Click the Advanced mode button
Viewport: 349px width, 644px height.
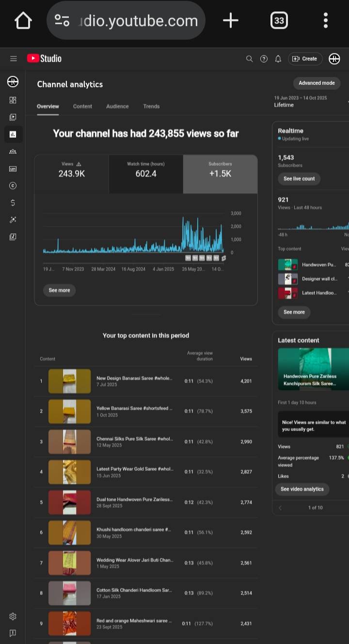[317, 83]
